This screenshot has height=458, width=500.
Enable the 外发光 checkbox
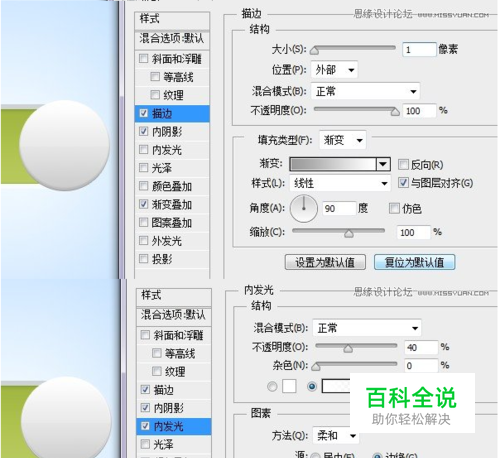click(x=144, y=240)
